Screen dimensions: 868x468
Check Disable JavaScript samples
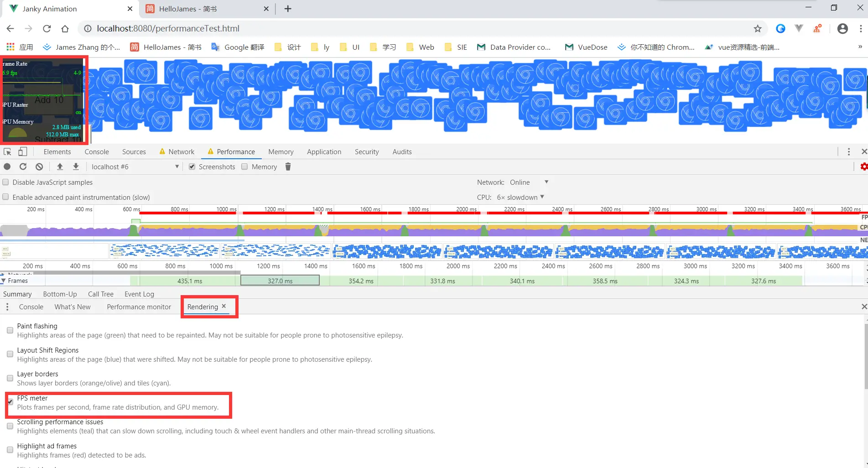pyautogui.click(x=5, y=182)
